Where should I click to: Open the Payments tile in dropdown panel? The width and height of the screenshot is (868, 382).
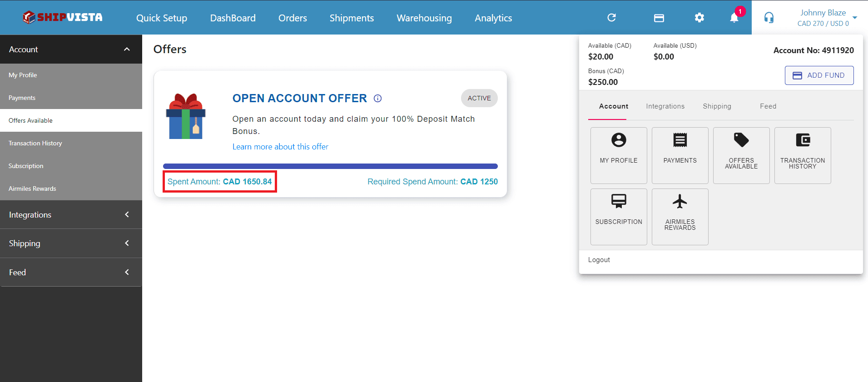[680, 155]
